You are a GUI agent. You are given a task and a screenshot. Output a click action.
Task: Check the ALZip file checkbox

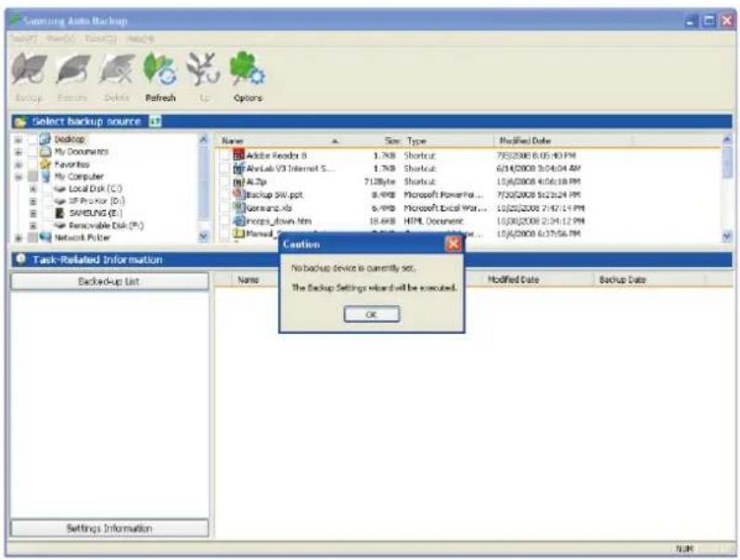(x=225, y=182)
